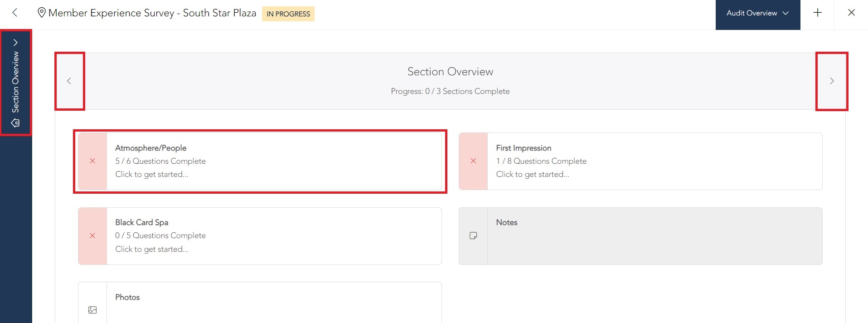The image size is (868, 323).
Task: Click "1 / 8 Questions Complete" text
Action: (x=541, y=161)
